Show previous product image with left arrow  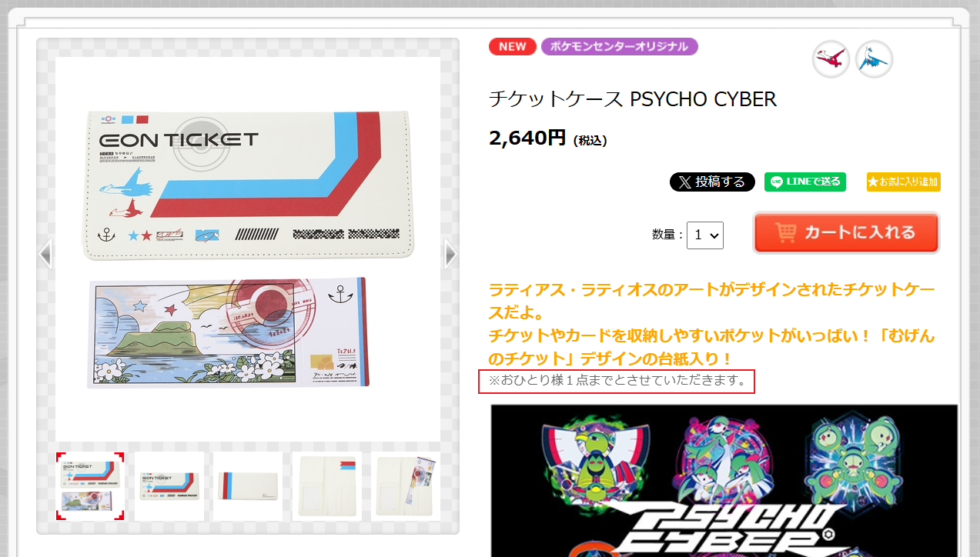click(x=45, y=254)
